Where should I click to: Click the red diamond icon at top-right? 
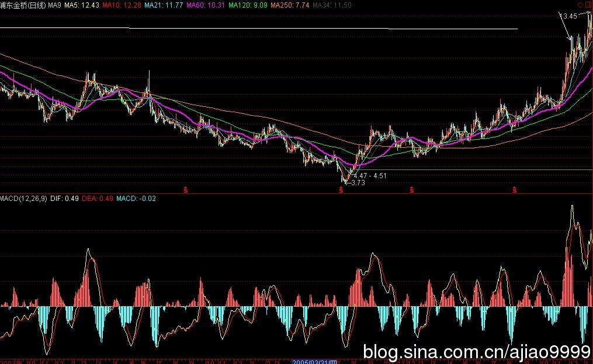pyautogui.click(x=580, y=5)
